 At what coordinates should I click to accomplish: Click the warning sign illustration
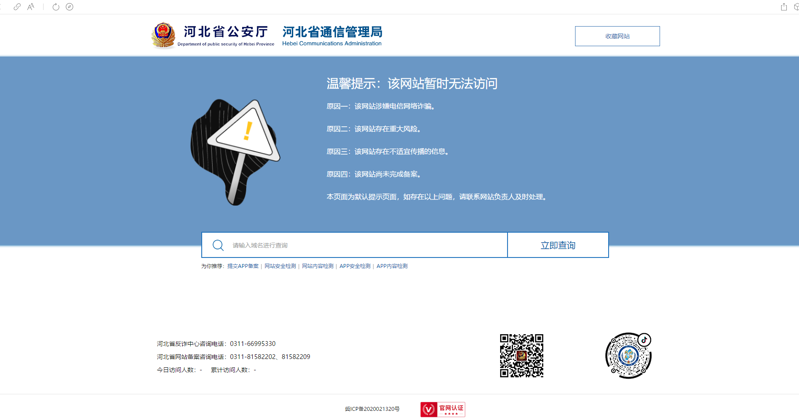[235, 152]
